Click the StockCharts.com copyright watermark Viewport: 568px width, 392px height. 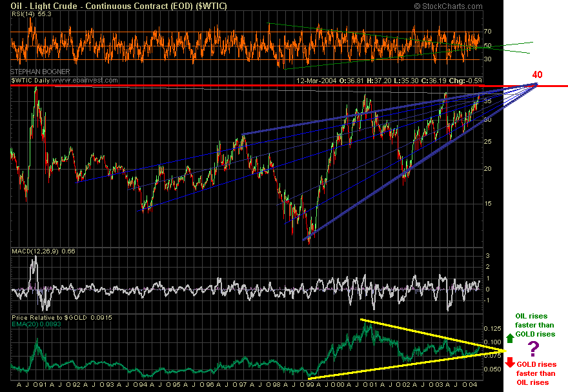click(448, 6)
